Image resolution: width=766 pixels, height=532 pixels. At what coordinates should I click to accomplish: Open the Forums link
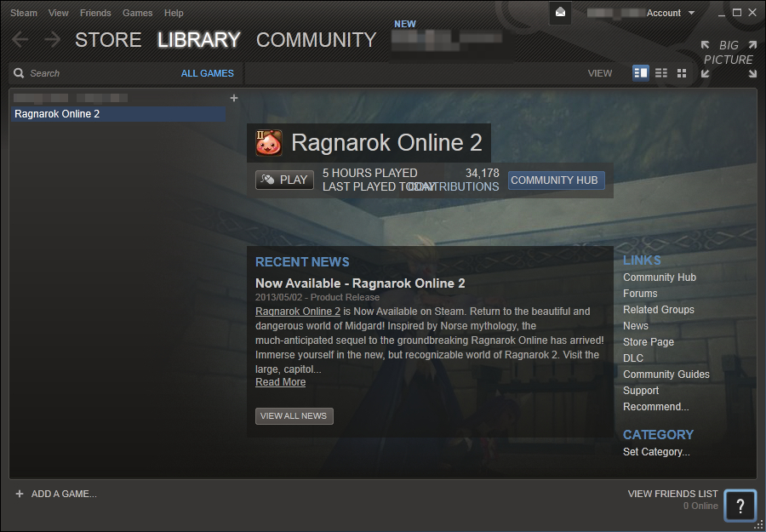coord(640,293)
